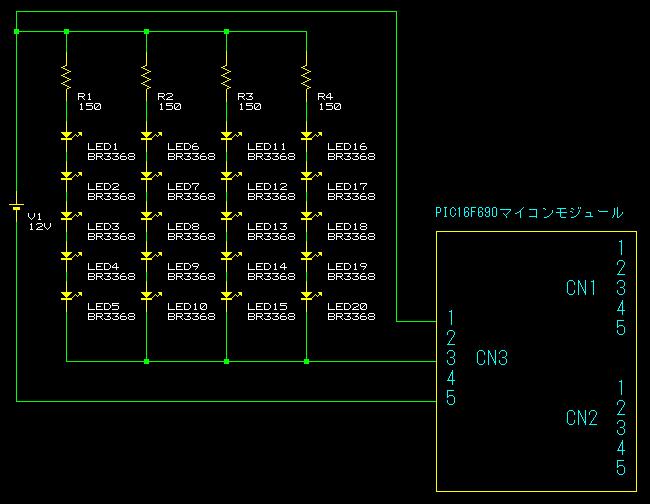Select the R3 resistor symbol
The width and height of the screenshot is (650, 504).
point(226,77)
